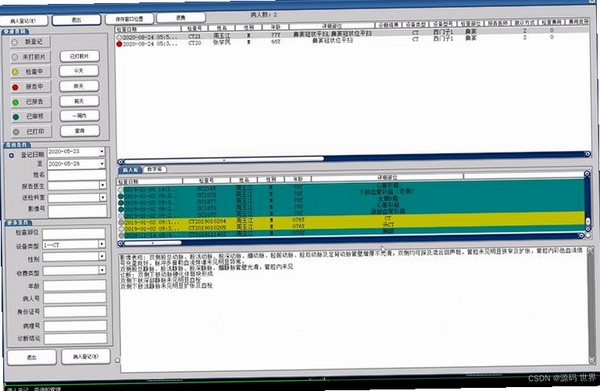Viewport: 600px width, 391px height.
Task: Select 登记日期 radio button
Action: 11,155
